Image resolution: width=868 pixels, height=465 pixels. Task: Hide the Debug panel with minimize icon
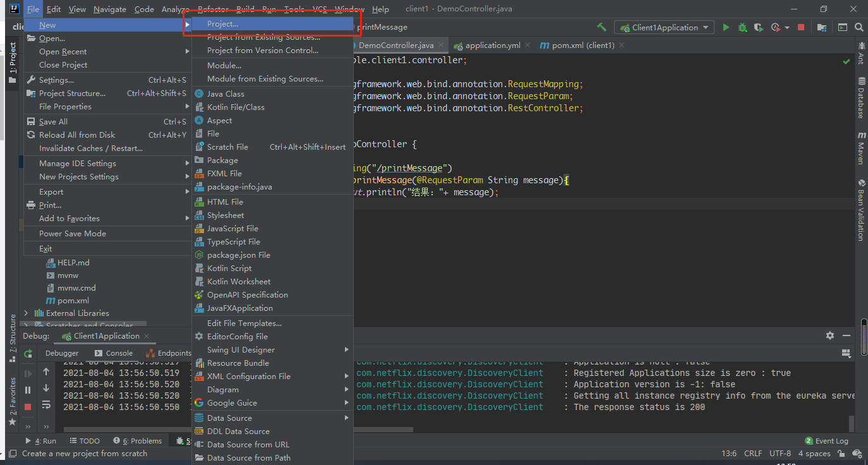pos(847,335)
